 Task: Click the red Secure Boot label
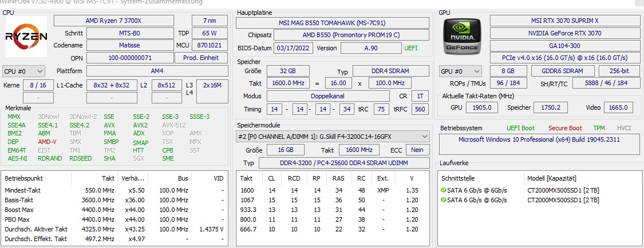(565, 128)
